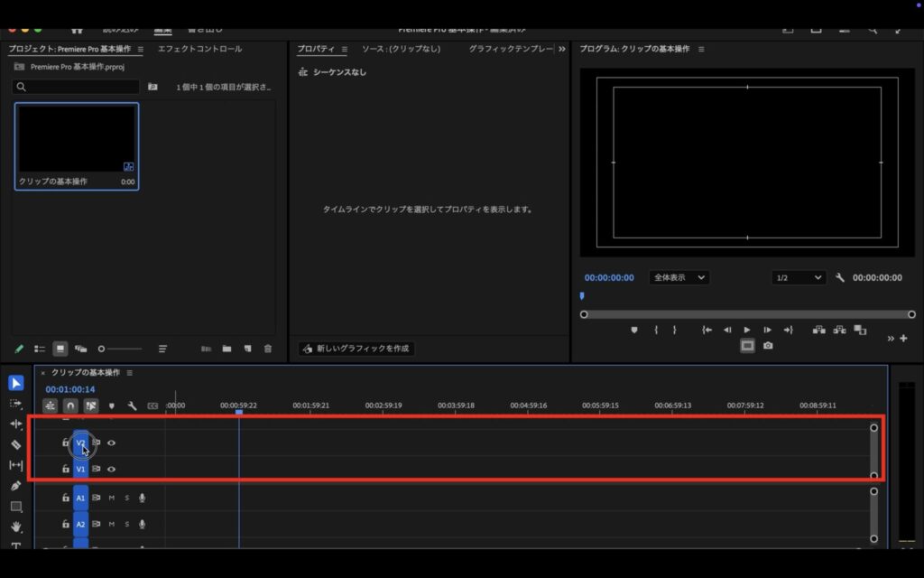Toggle the V1 track lock
Screen dimensions: 924x578
click(x=65, y=469)
